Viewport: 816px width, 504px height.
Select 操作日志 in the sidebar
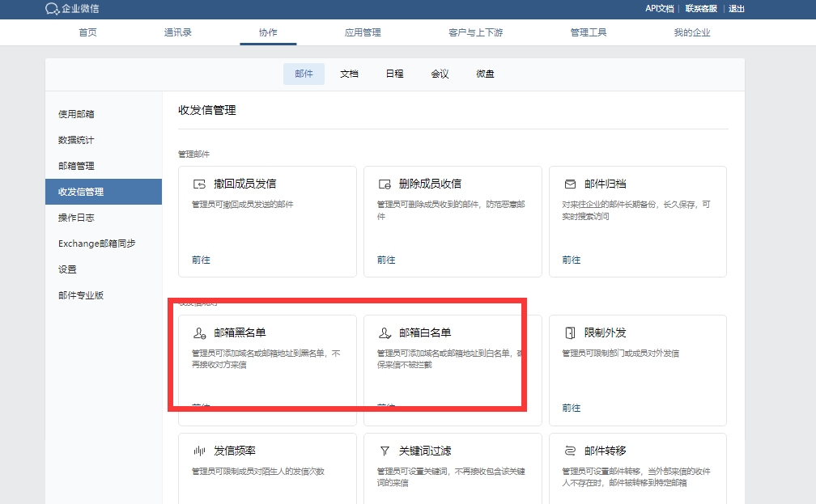click(x=74, y=217)
